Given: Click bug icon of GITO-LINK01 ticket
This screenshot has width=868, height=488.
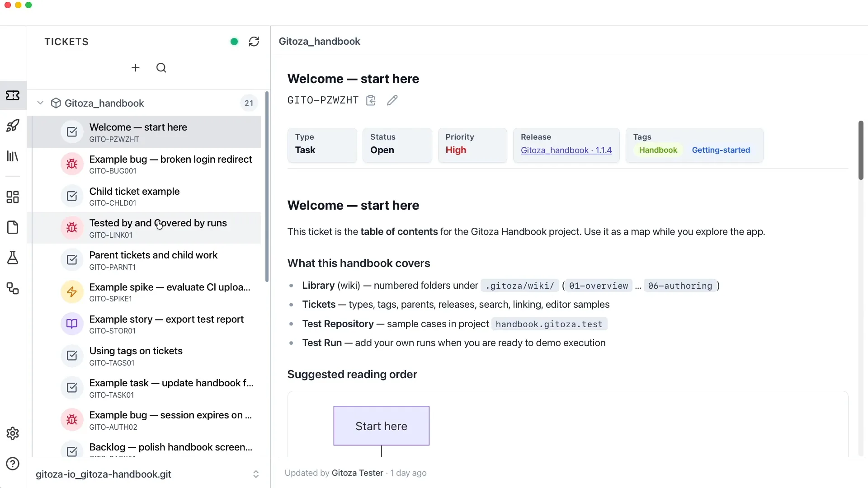Looking at the screenshot, I should pos(72,228).
